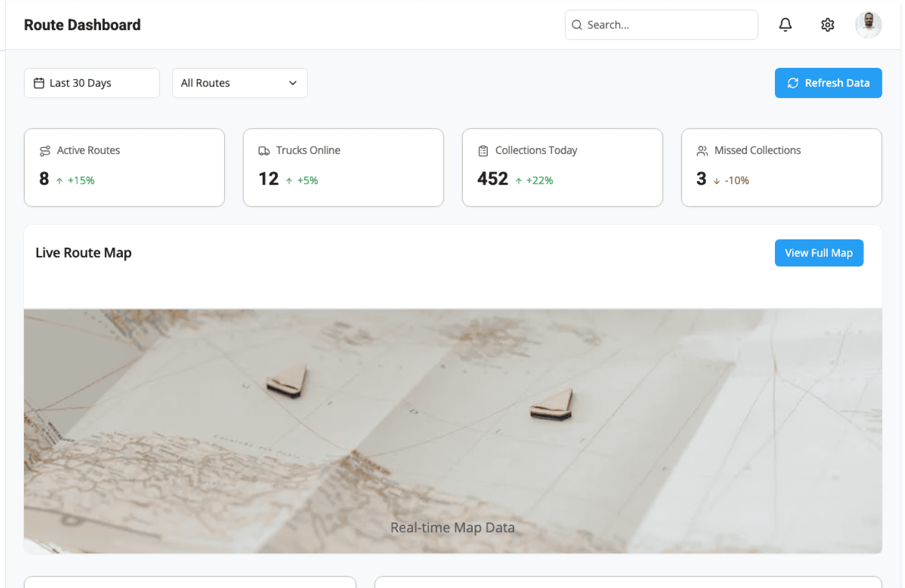The height and width of the screenshot is (588, 905).
Task: Click the Trucks Online truck icon
Action: tap(264, 151)
